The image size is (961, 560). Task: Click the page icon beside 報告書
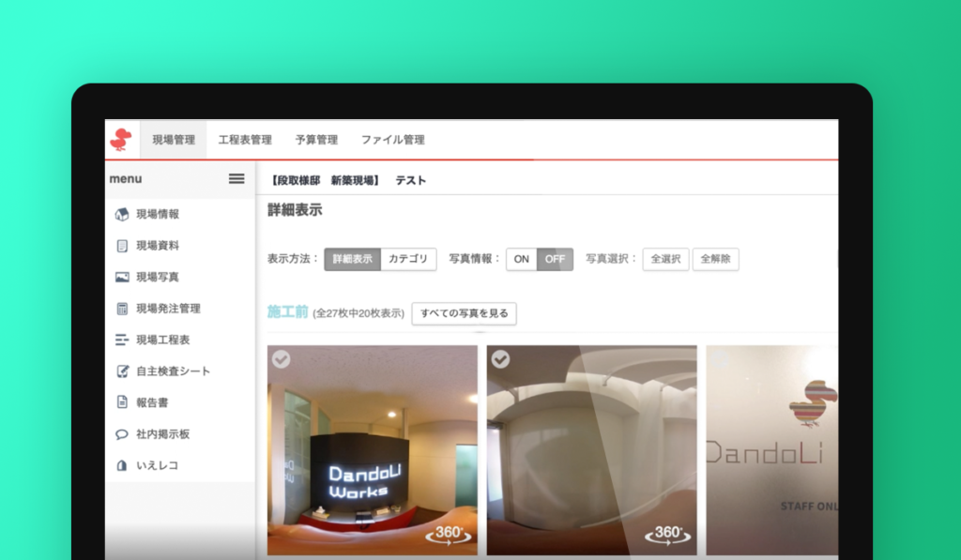click(122, 402)
